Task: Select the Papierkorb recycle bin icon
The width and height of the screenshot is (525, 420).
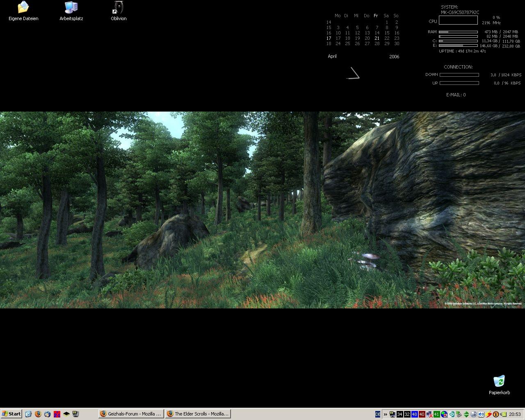Action: [499, 385]
